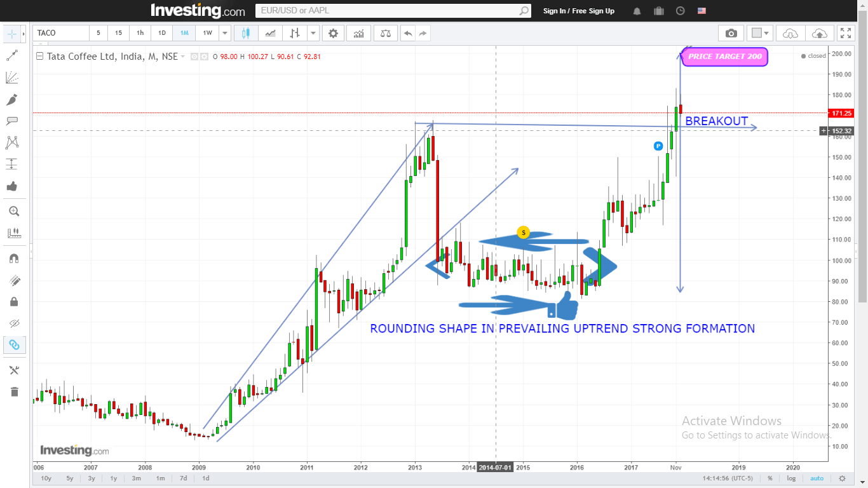
Task: Open chart properties gear icon
Action: coord(333,33)
